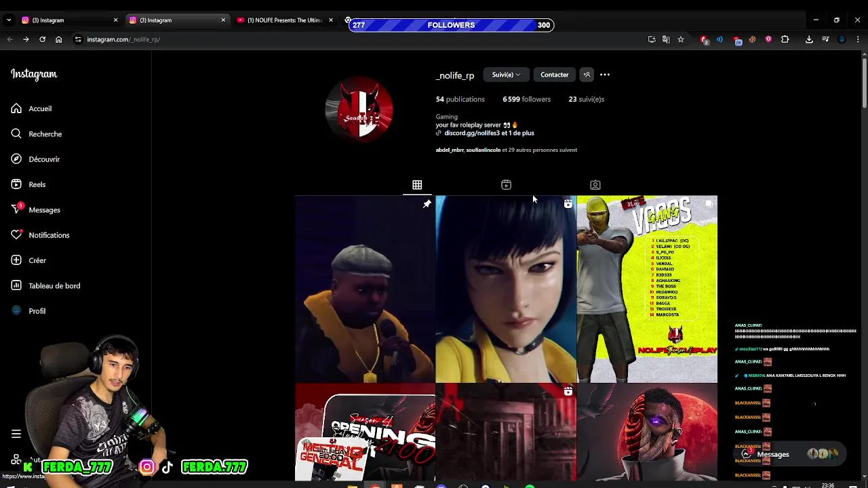The width and height of the screenshot is (868, 488).
Task: Open the dark red building reel
Action: 506,432
